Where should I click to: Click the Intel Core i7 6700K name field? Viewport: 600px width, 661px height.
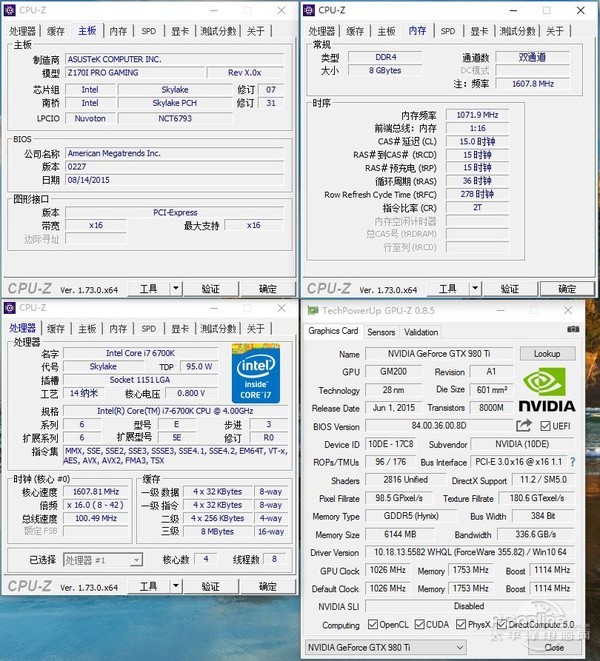click(140, 353)
